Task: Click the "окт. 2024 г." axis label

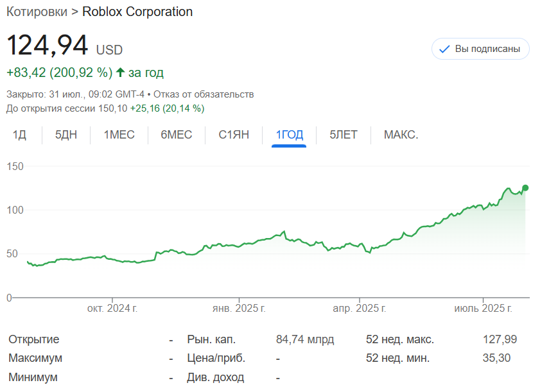Action: (112, 308)
